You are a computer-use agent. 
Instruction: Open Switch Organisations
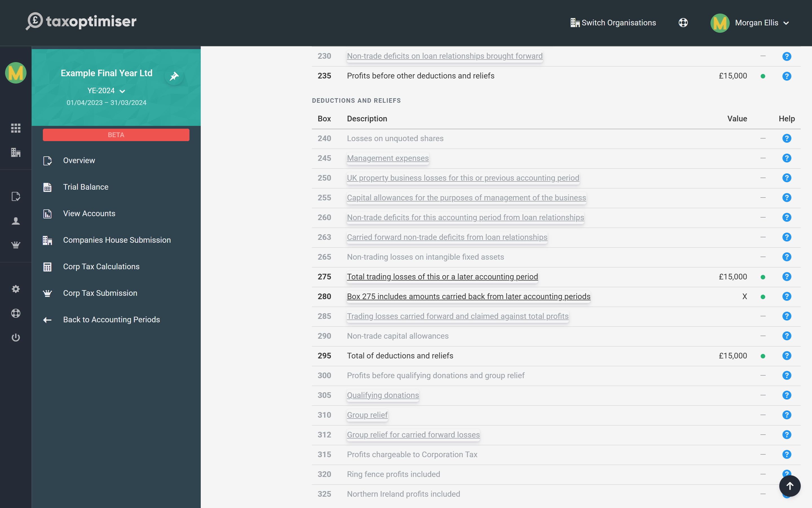[x=613, y=23]
